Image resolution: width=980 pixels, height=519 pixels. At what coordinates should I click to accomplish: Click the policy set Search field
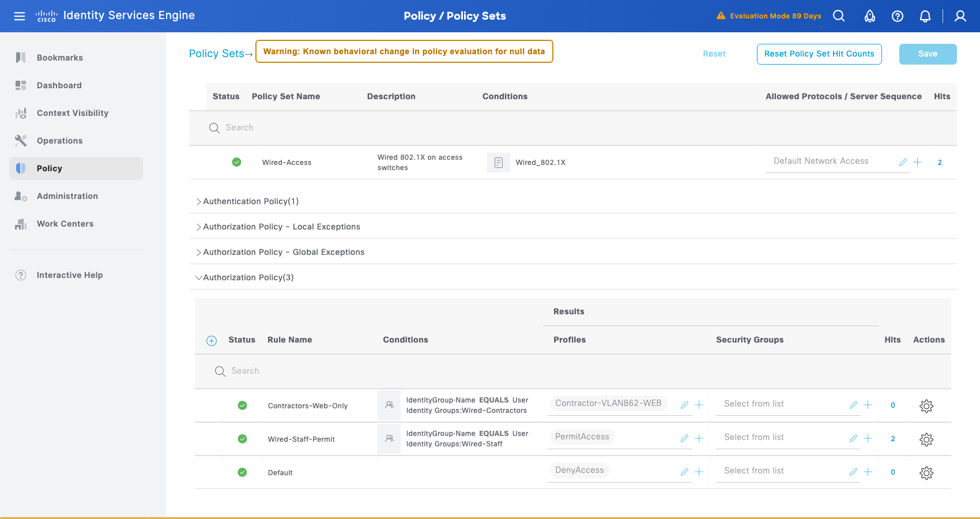tap(573, 127)
